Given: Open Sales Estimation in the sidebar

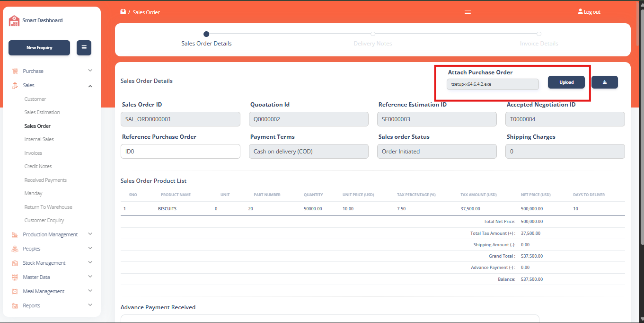Looking at the screenshot, I should click(42, 112).
